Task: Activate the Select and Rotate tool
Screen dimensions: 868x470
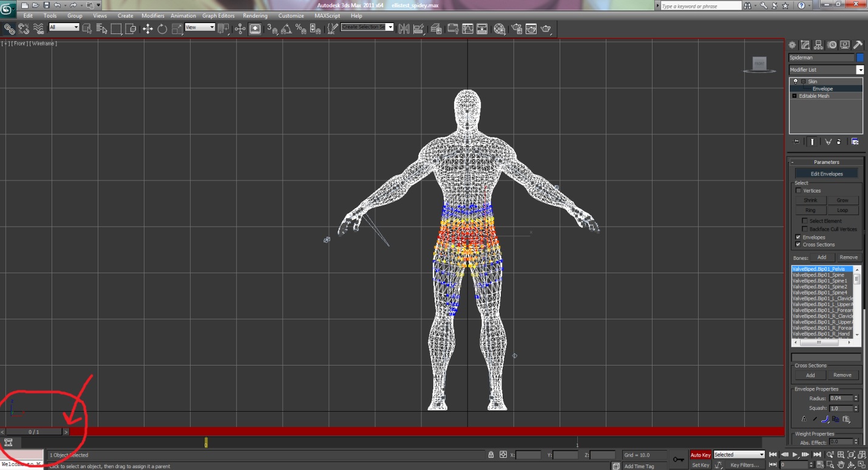Action: pyautogui.click(x=162, y=29)
